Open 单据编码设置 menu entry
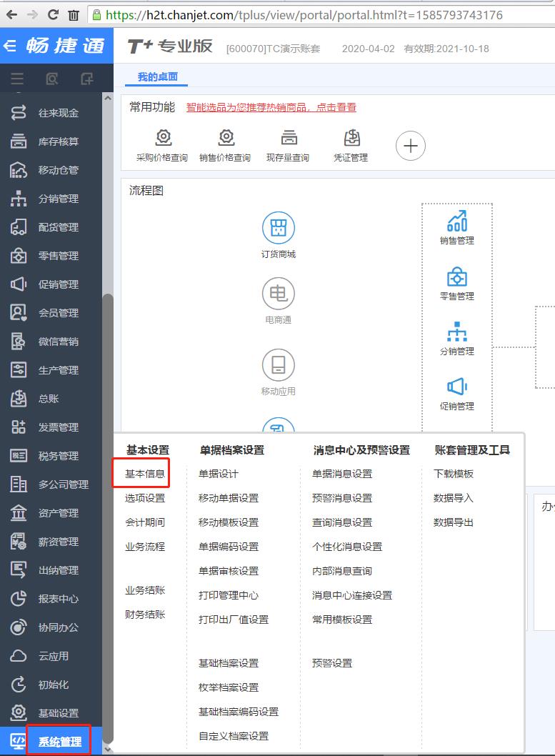The width and height of the screenshot is (555, 756). (x=229, y=547)
